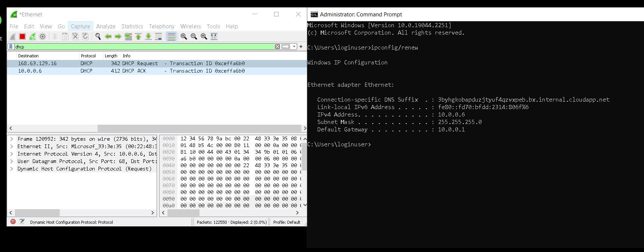This screenshot has width=644, height=252.
Task: Click the dhcp display filter field
Action: [144, 47]
